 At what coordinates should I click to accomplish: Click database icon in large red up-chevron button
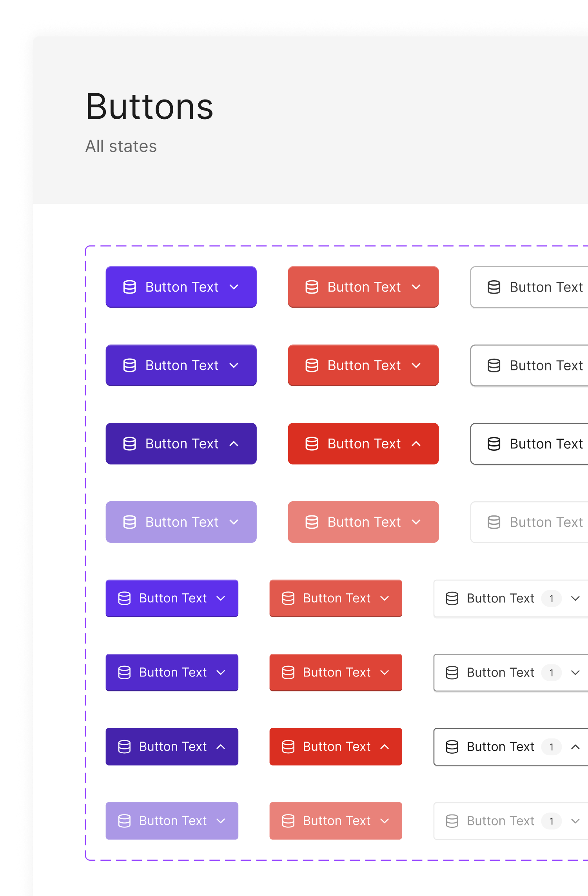click(x=312, y=444)
